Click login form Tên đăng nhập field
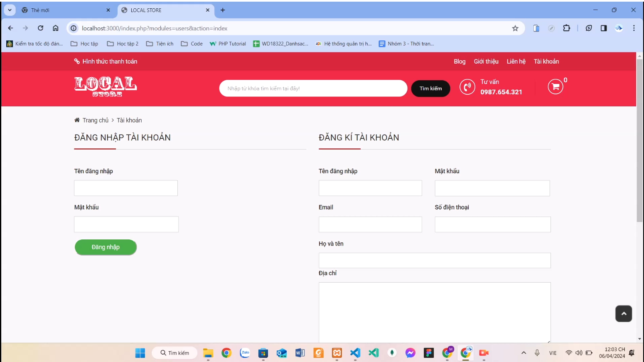 click(126, 188)
